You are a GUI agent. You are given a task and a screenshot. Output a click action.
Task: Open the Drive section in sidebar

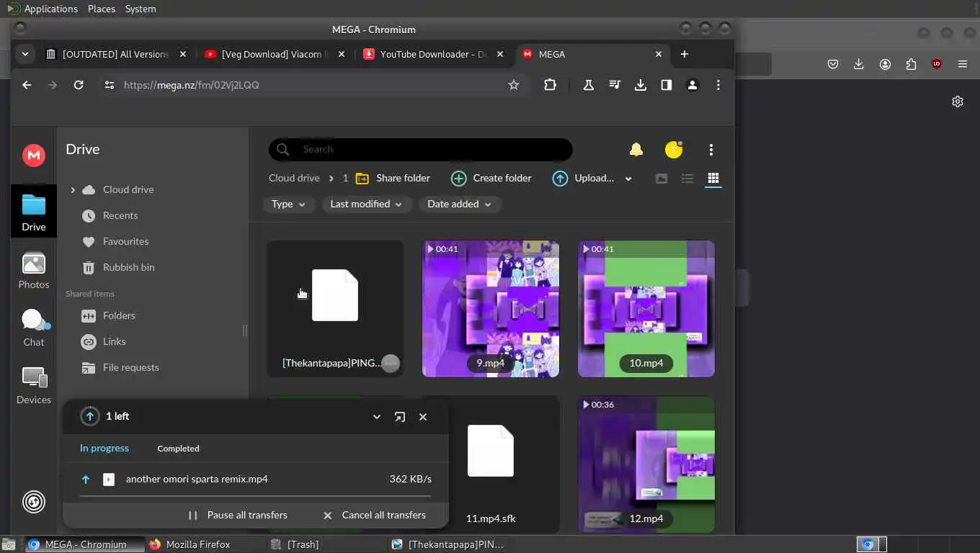(x=34, y=211)
